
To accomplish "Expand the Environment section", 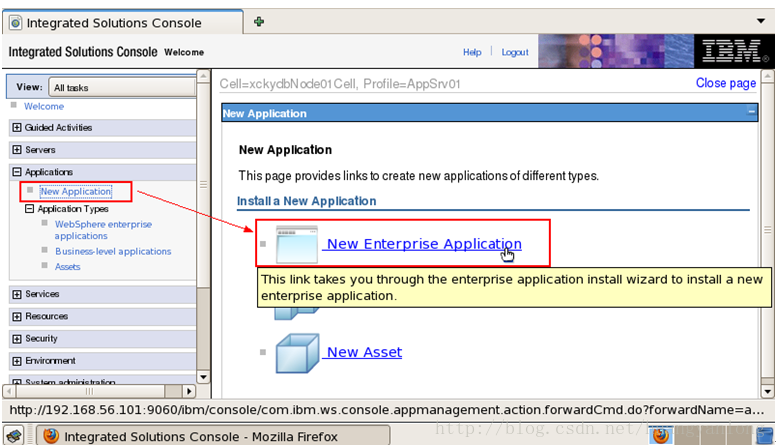I will pos(17,361).
